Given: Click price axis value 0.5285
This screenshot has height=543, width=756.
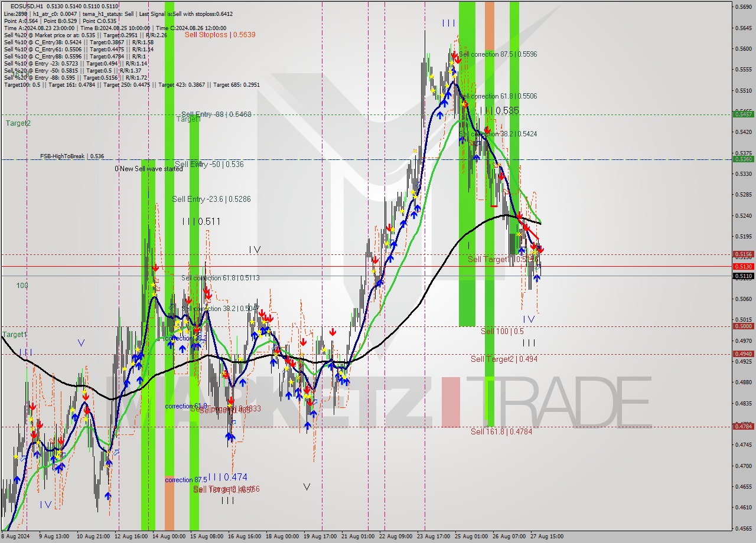Looking at the screenshot, I should [x=743, y=194].
